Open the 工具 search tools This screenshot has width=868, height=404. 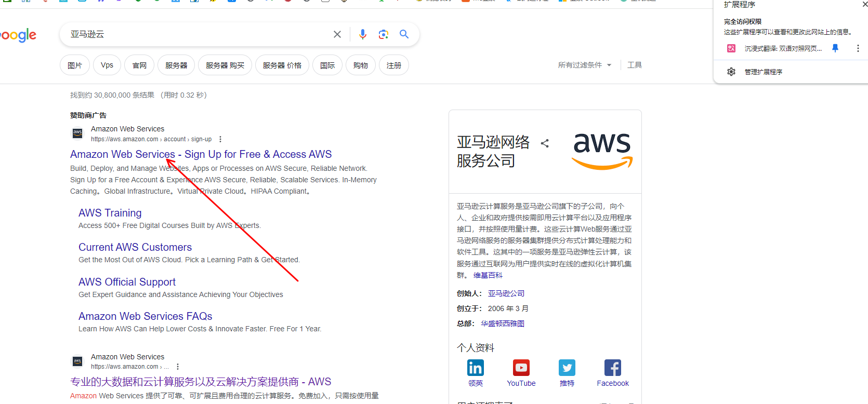(635, 65)
